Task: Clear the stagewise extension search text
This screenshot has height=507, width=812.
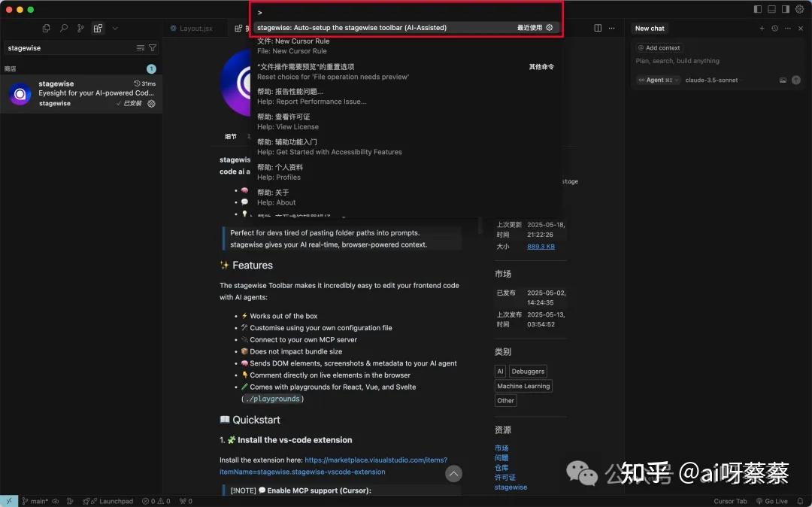Action: tap(140, 47)
